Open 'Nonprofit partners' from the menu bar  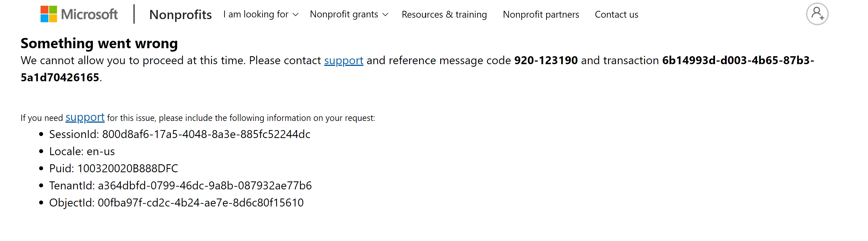(x=541, y=14)
